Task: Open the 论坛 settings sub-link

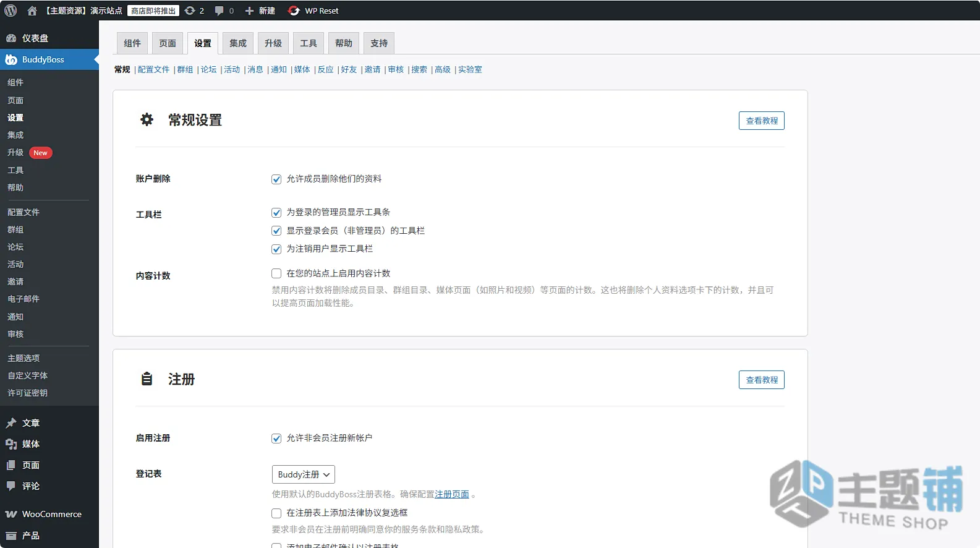Action: click(x=208, y=69)
